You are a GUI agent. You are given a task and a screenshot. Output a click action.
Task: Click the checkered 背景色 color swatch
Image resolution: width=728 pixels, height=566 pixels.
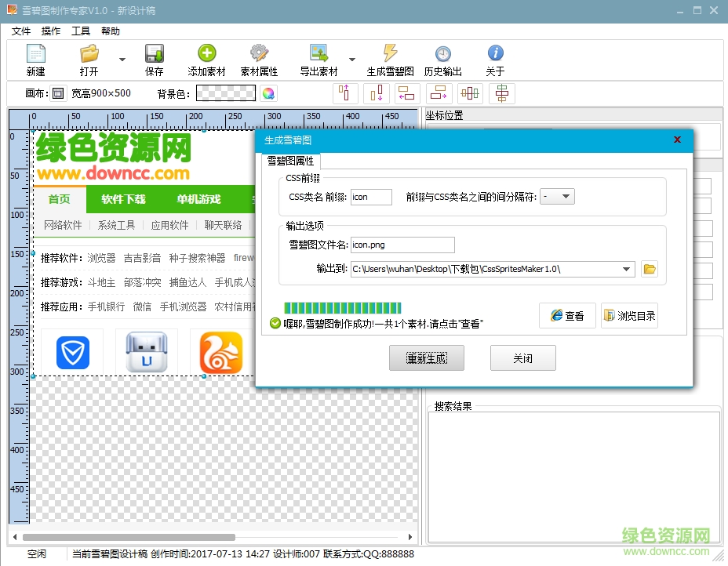[x=225, y=93]
